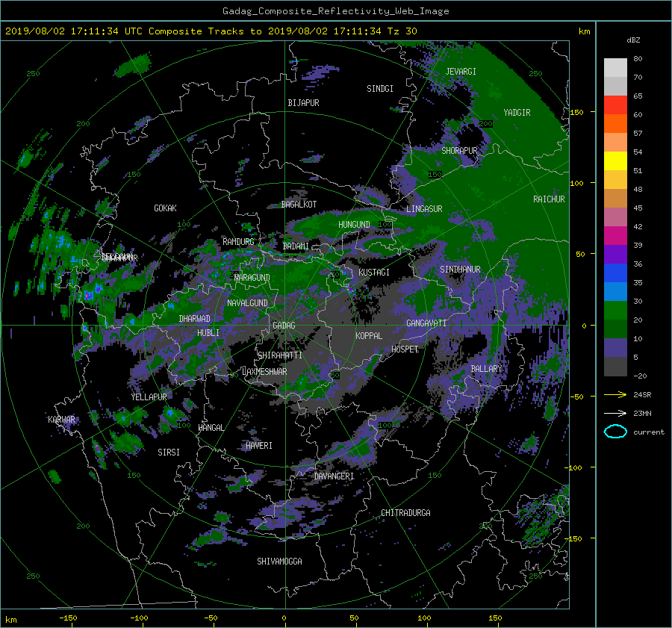Click the GOKAK city label
This screenshot has width=672, height=628.
click(x=166, y=208)
